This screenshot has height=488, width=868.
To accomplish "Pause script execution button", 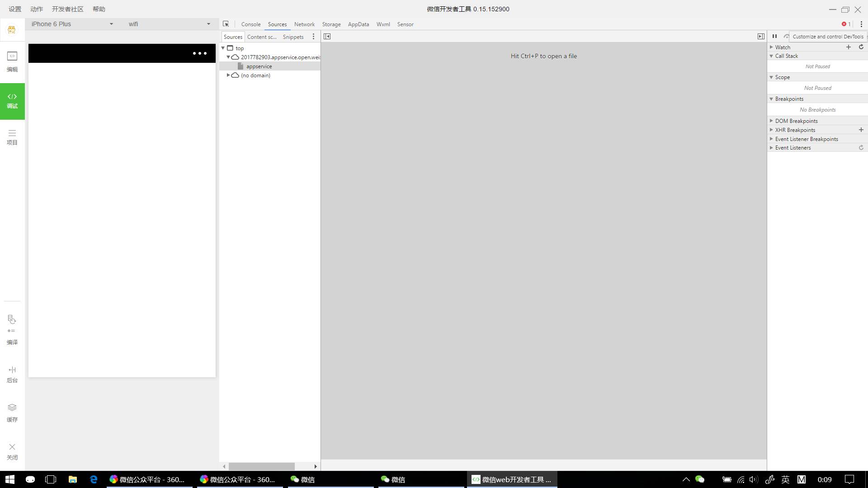I will 774,37.
